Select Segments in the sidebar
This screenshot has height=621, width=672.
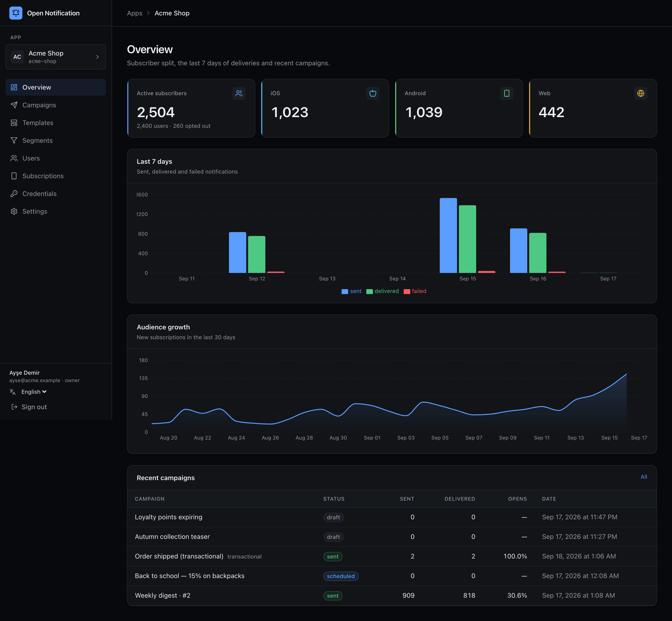click(56, 140)
